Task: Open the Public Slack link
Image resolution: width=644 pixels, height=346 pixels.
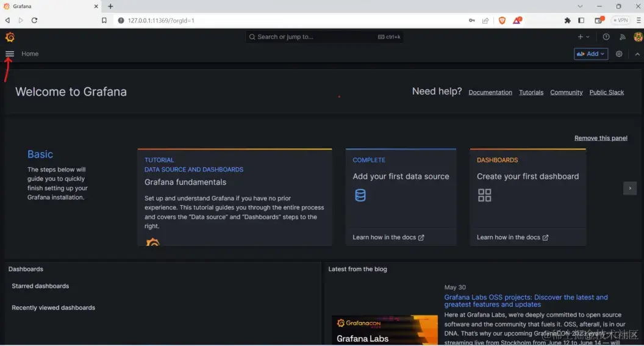Action: (x=607, y=93)
